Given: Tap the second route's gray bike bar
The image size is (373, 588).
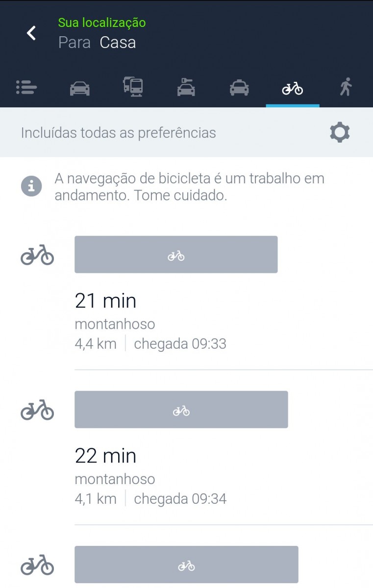Looking at the screenshot, I should pyautogui.click(x=181, y=410).
